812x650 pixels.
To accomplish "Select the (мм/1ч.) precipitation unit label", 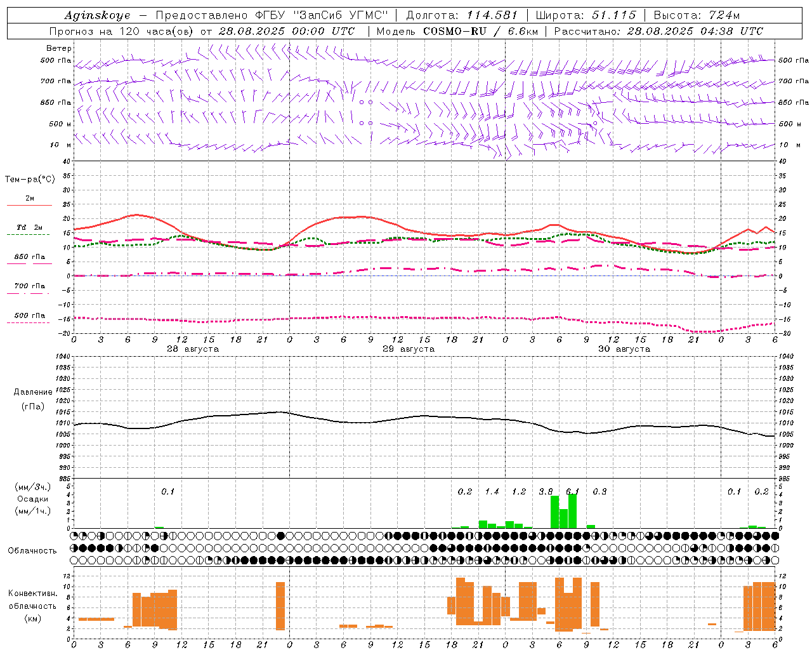I will [33, 511].
